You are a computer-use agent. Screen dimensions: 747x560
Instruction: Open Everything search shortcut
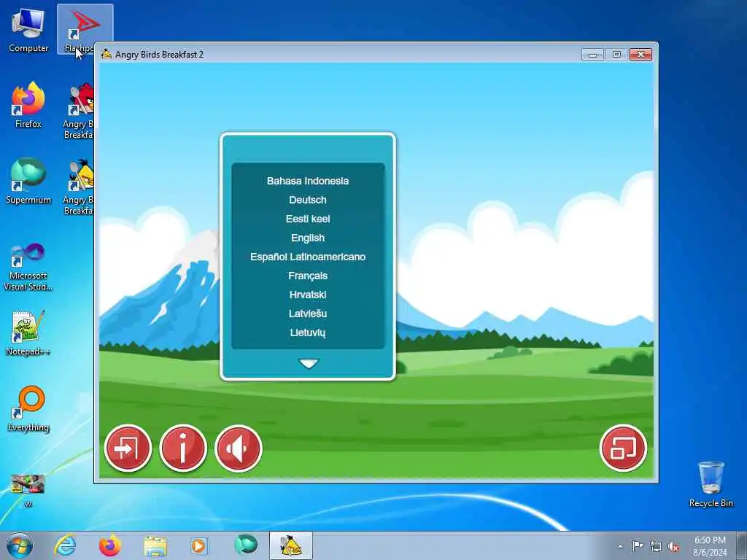coord(28,408)
